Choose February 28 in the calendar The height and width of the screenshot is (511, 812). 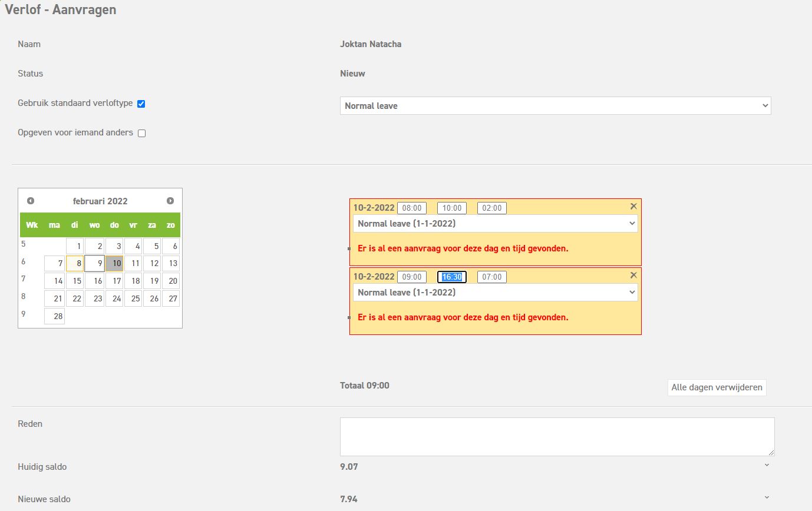pyautogui.click(x=55, y=316)
